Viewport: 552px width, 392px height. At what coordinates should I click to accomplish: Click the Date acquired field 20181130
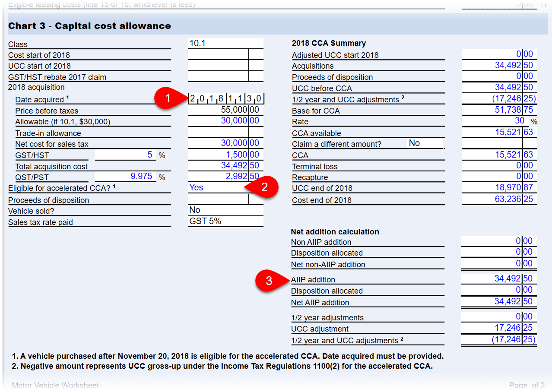click(x=226, y=99)
